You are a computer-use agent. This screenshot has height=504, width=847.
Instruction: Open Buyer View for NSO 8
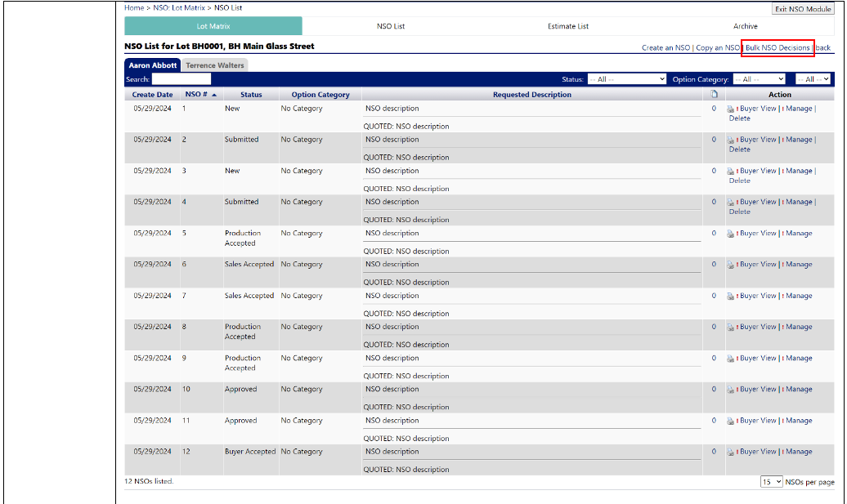click(758, 327)
